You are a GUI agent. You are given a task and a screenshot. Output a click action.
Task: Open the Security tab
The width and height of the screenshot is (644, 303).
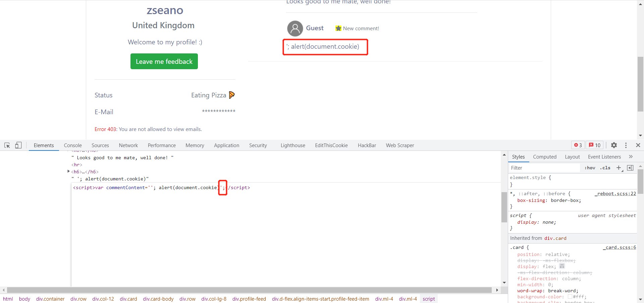point(258,145)
